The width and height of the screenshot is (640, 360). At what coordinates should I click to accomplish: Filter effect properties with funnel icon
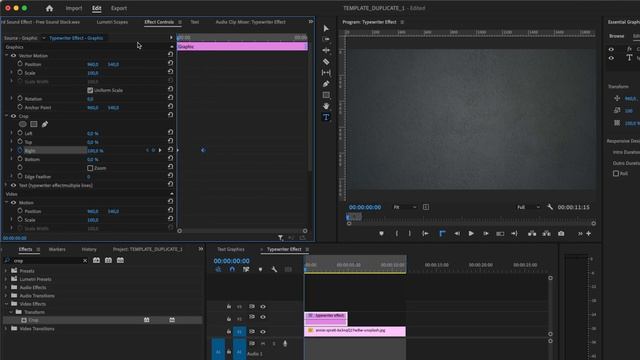pyautogui.click(x=280, y=238)
